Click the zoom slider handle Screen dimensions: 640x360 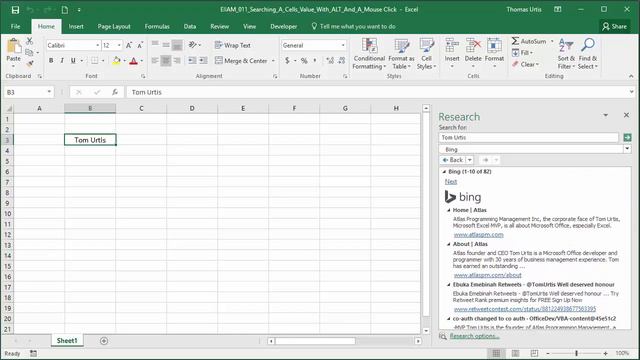[576, 353]
